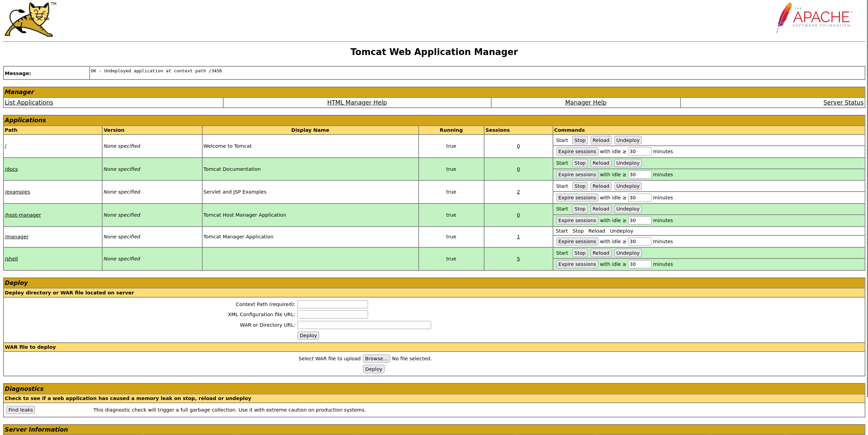
Task: Edit idle minutes field for /shell
Action: [x=639, y=264]
